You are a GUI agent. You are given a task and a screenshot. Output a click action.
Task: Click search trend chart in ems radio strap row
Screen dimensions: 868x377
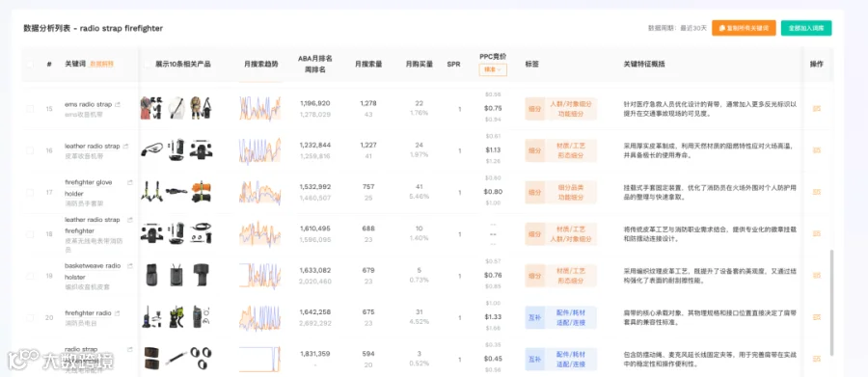[259, 109]
